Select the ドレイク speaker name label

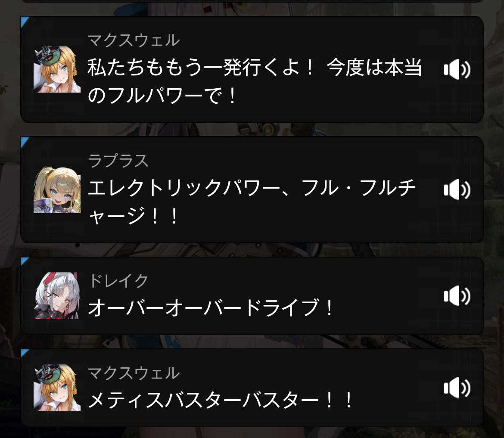click(x=118, y=280)
